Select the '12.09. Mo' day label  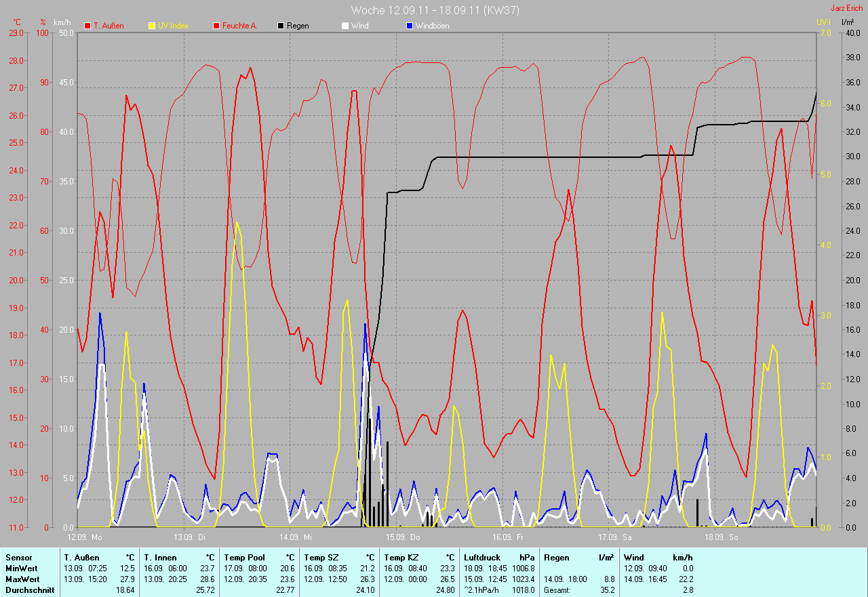(x=85, y=537)
